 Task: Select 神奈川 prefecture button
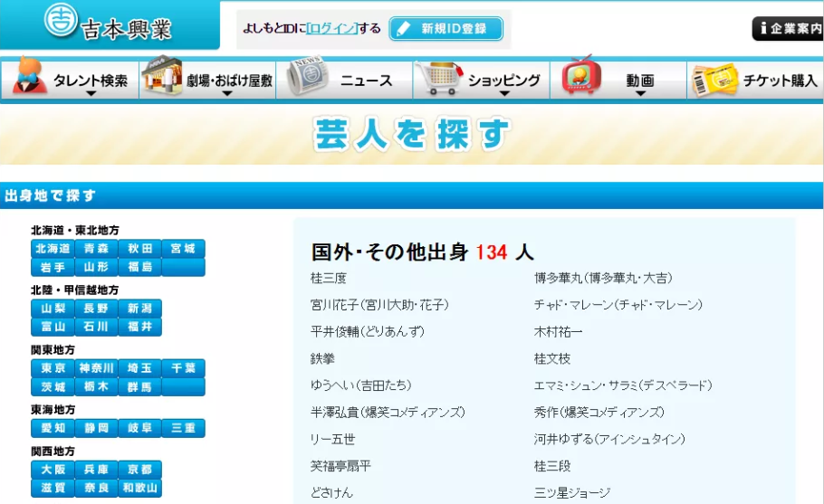click(x=96, y=368)
